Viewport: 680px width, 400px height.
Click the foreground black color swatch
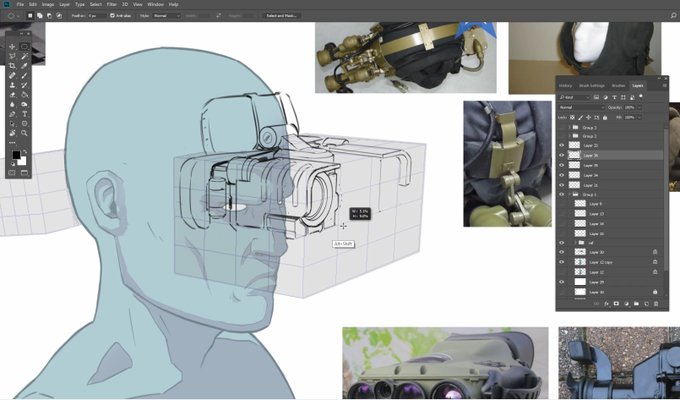[x=16, y=155]
